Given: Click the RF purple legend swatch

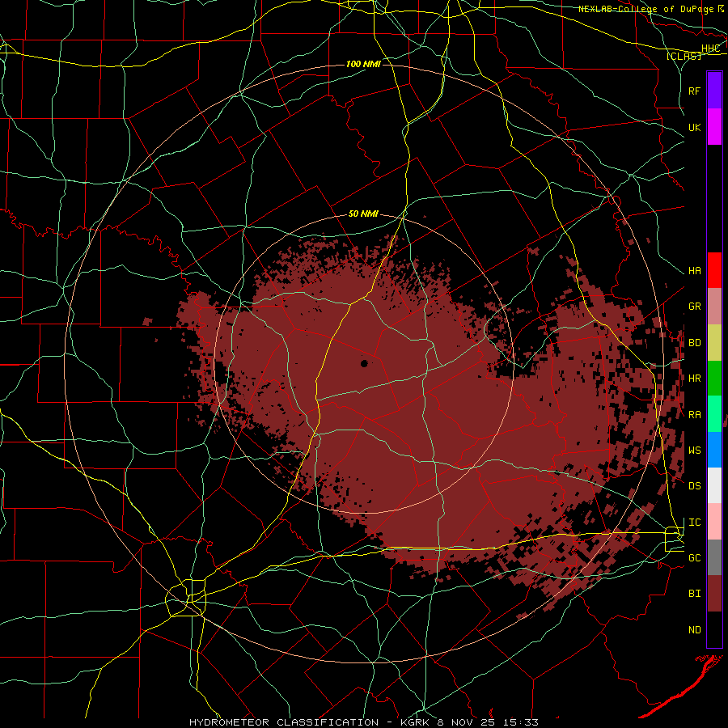Looking at the screenshot, I should [x=714, y=91].
